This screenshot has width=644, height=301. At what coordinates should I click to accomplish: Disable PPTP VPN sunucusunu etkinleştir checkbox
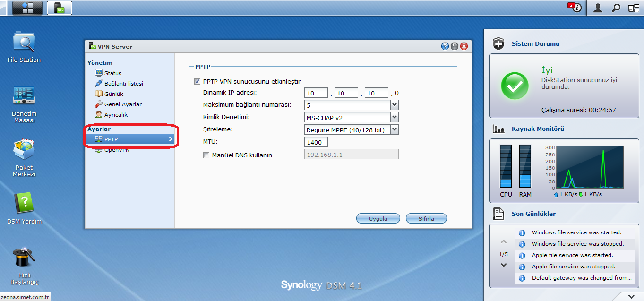pyautogui.click(x=197, y=81)
